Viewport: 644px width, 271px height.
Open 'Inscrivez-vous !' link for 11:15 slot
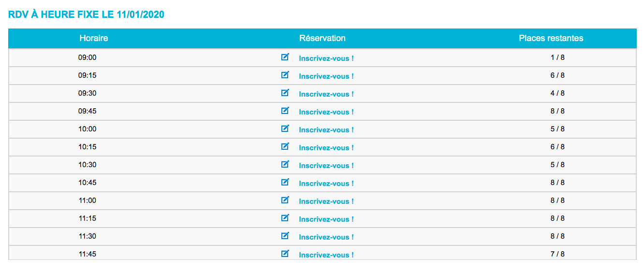point(326,219)
